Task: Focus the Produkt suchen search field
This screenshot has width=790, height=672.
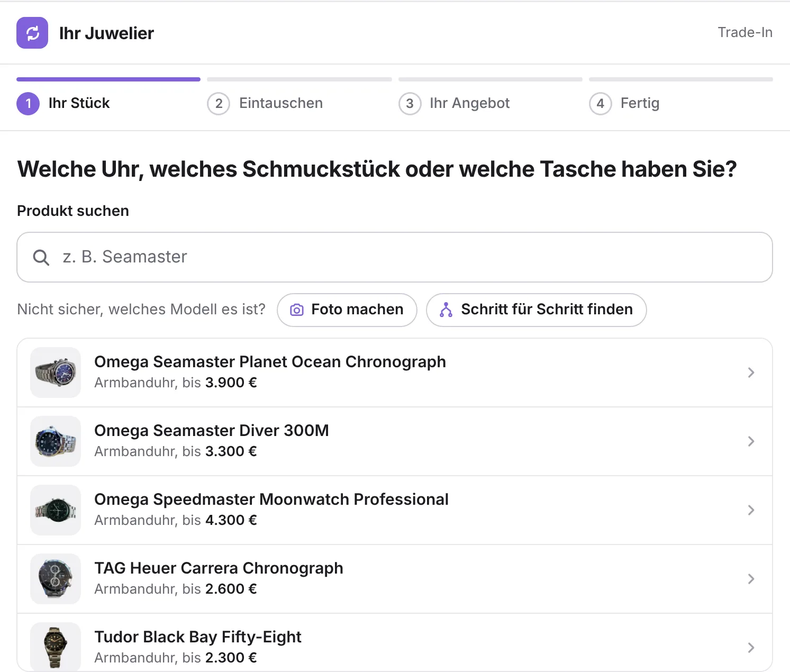Action: click(395, 257)
